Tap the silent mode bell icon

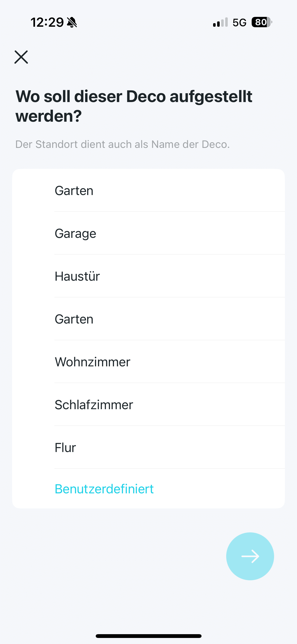tap(72, 22)
